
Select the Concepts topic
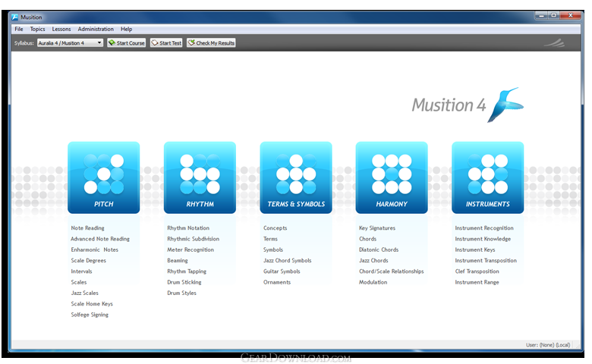[275, 227]
